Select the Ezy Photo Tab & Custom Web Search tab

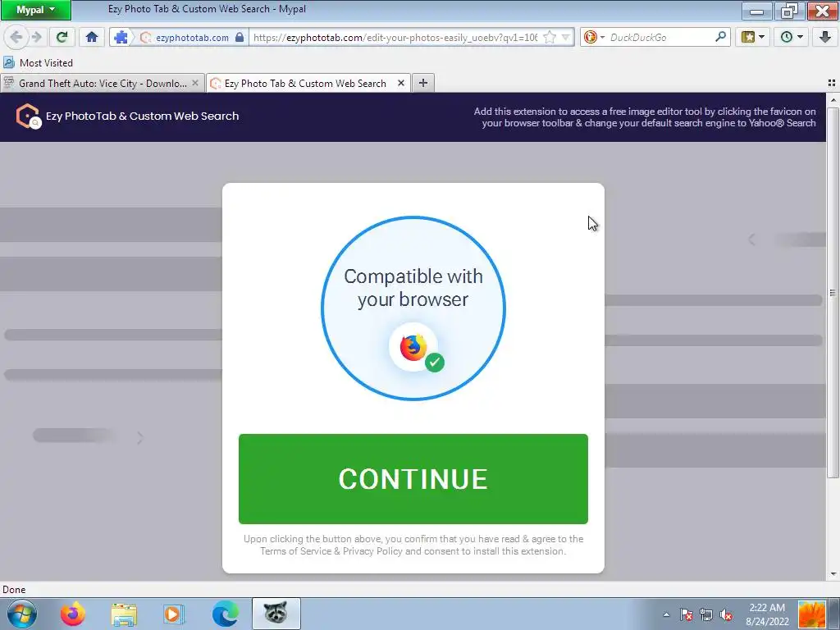(308, 83)
